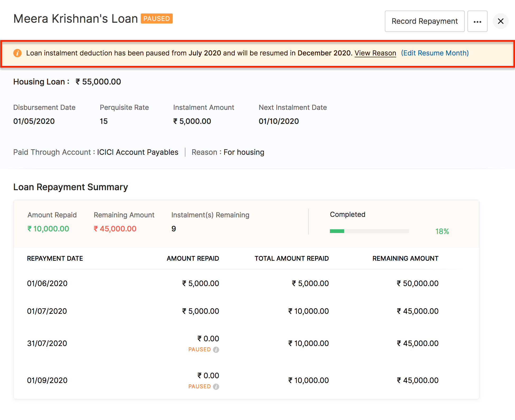Open the three-dots more options menu
Viewport: 515px width, 420px height.
[x=477, y=21]
